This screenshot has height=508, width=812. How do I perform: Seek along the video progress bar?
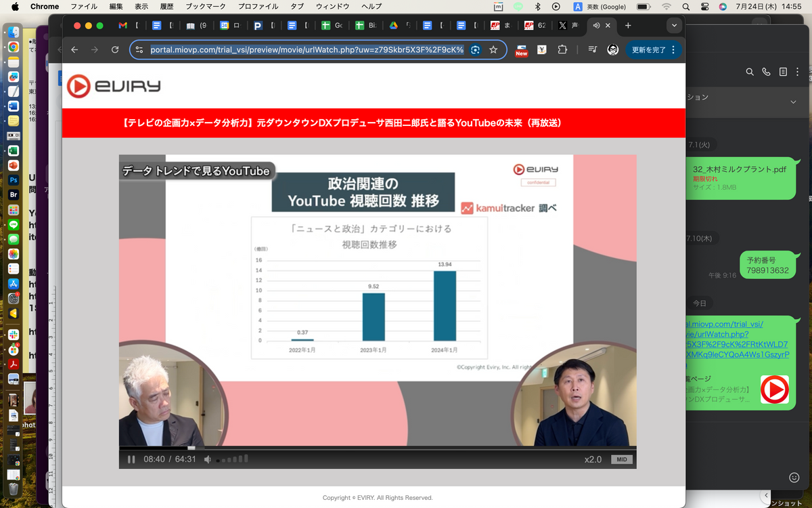[x=378, y=448]
